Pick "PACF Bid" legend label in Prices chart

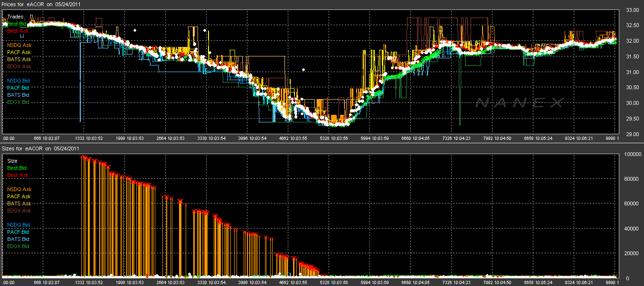pyautogui.click(x=18, y=88)
